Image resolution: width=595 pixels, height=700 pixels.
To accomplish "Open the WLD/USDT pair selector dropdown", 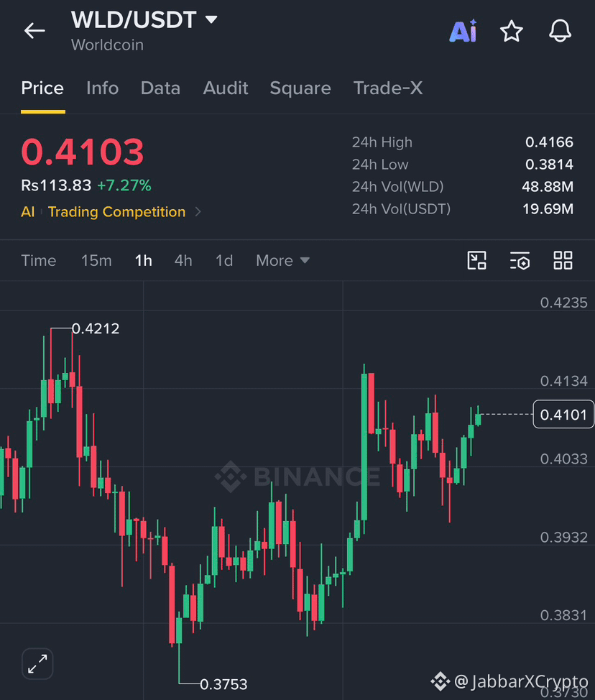I will tap(144, 19).
